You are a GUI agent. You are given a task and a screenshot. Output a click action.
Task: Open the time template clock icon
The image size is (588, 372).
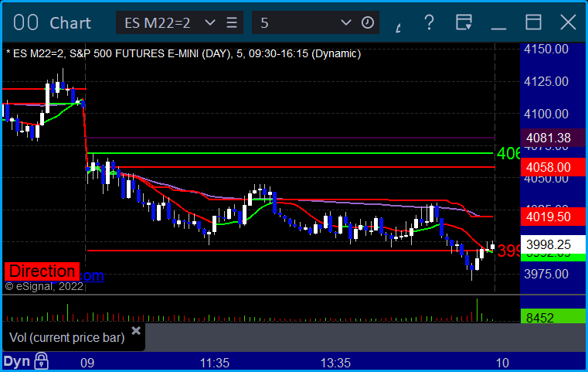pyautogui.click(x=368, y=22)
